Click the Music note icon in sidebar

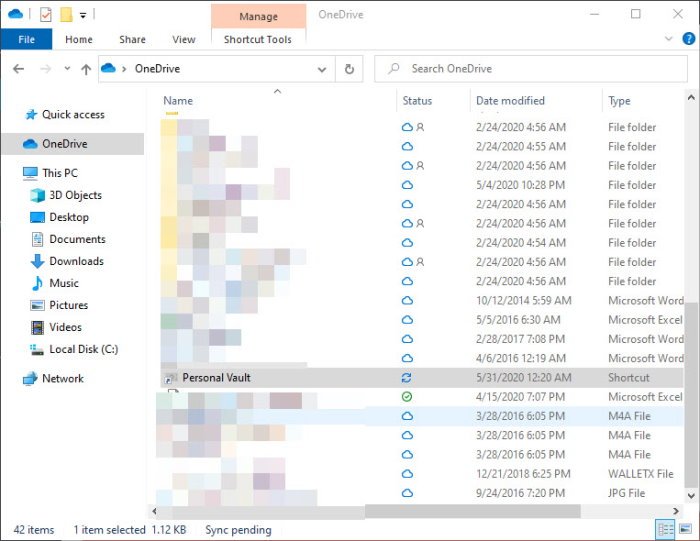[x=38, y=283]
